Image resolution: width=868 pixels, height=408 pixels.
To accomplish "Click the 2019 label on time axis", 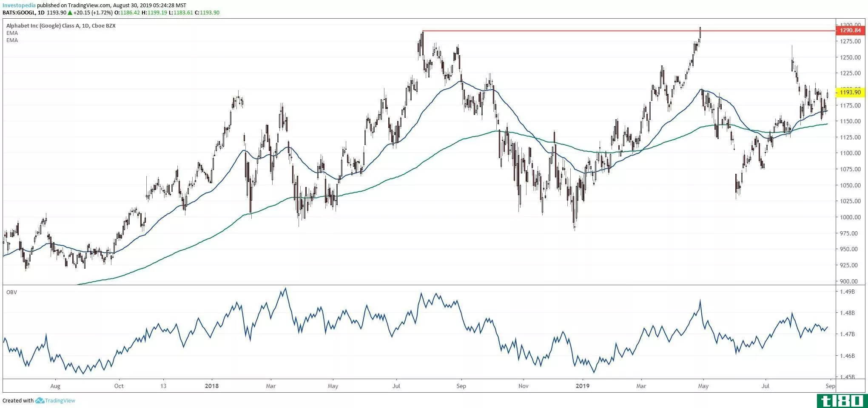I will click(582, 386).
